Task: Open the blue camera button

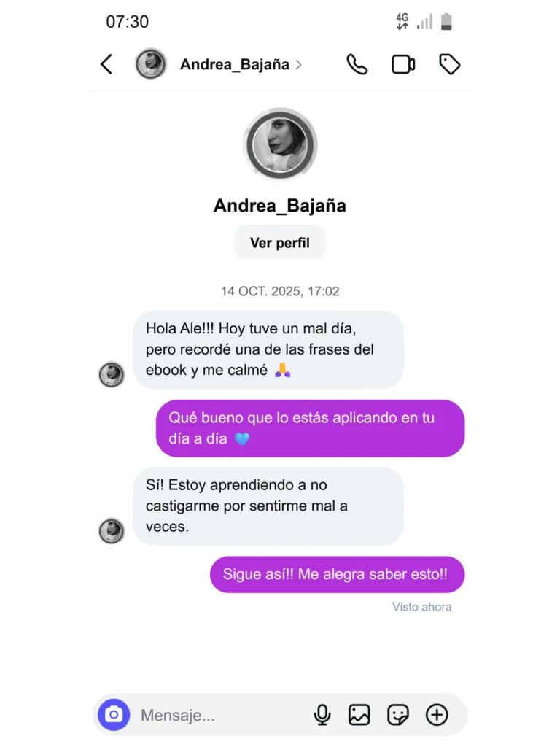Action: tap(114, 715)
